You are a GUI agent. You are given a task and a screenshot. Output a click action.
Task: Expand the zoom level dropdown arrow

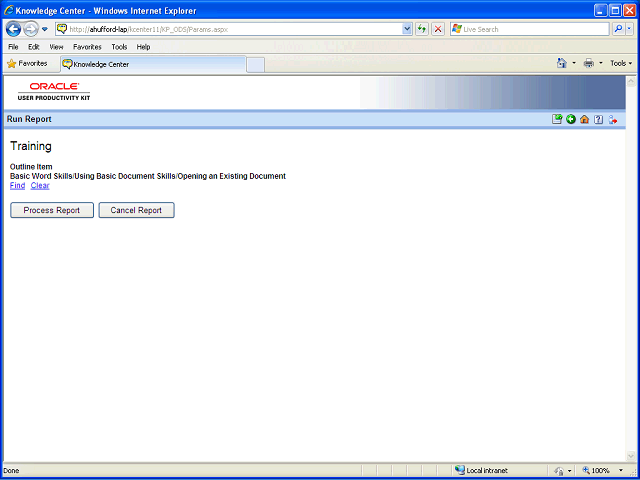point(621,471)
